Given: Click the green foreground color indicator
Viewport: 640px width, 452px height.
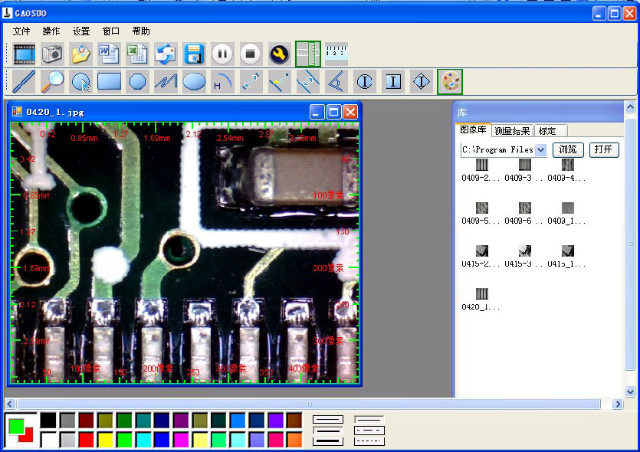Looking at the screenshot, I should [16, 426].
